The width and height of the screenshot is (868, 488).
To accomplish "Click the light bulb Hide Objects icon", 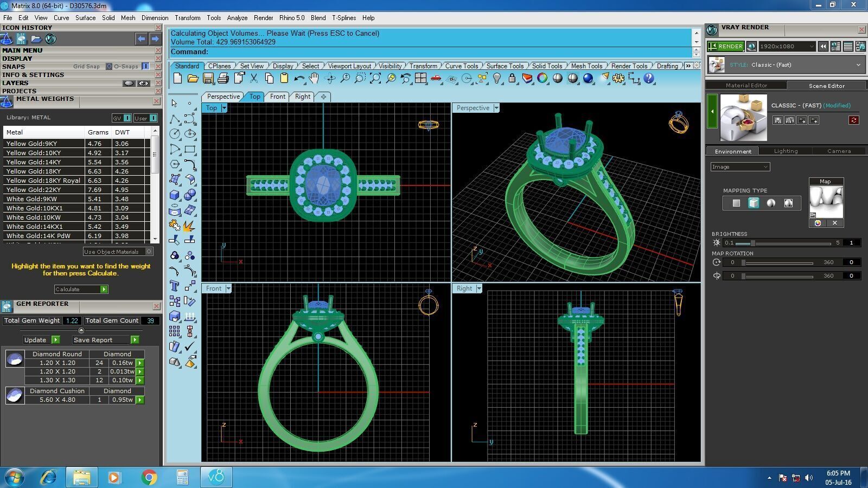I will click(496, 79).
